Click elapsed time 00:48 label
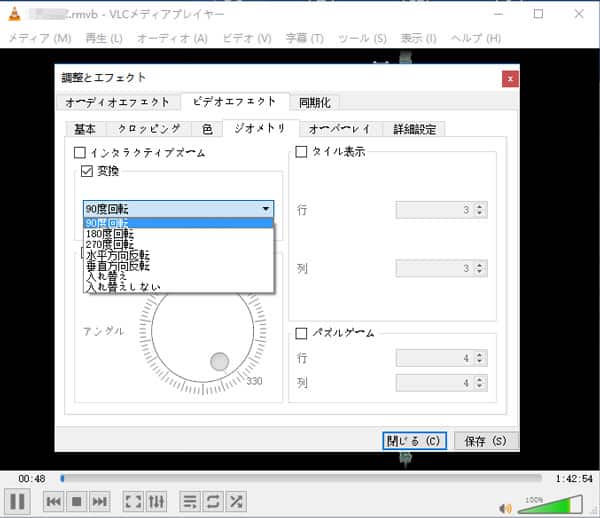This screenshot has height=518, width=600. 32,479
